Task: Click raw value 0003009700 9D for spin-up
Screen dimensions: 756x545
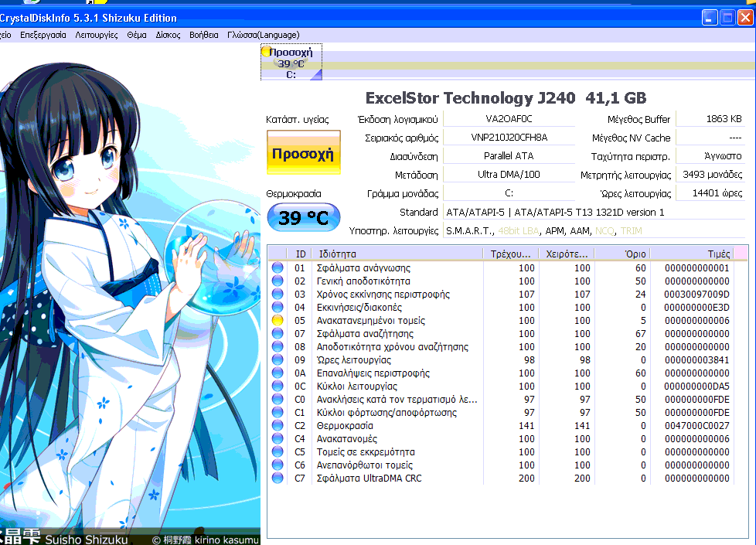Action: (696, 294)
